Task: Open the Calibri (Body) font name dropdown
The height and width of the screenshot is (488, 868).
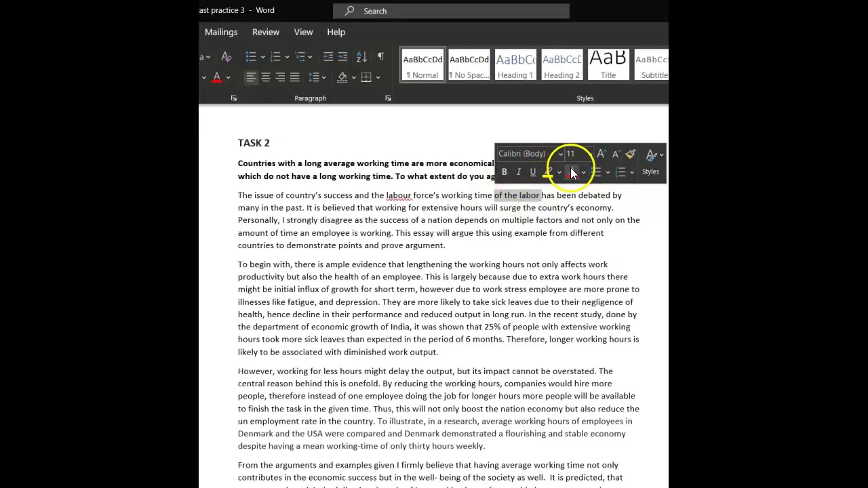Action: click(x=561, y=155)
